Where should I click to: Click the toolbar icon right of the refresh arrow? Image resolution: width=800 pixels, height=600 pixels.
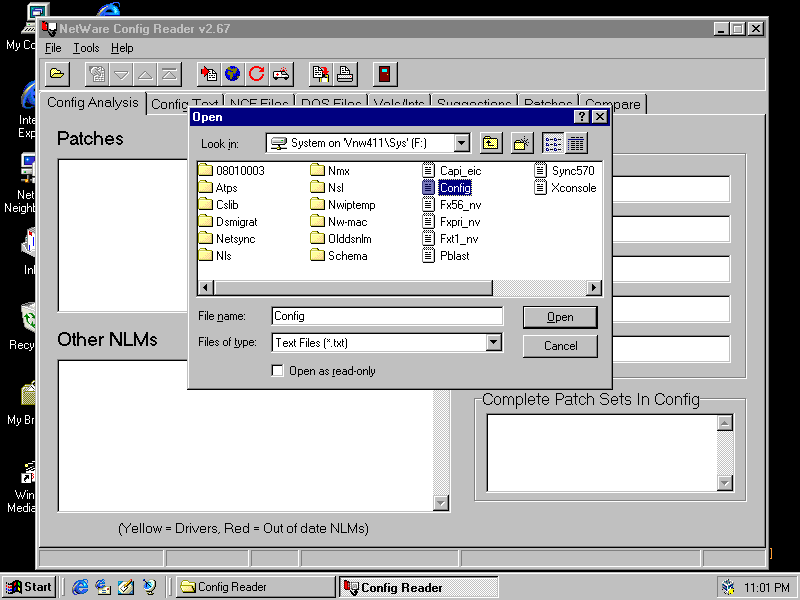(281, 74)
